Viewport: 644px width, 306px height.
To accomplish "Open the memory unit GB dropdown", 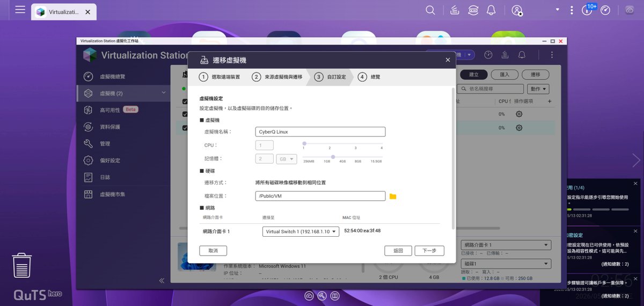I will 287,159.
